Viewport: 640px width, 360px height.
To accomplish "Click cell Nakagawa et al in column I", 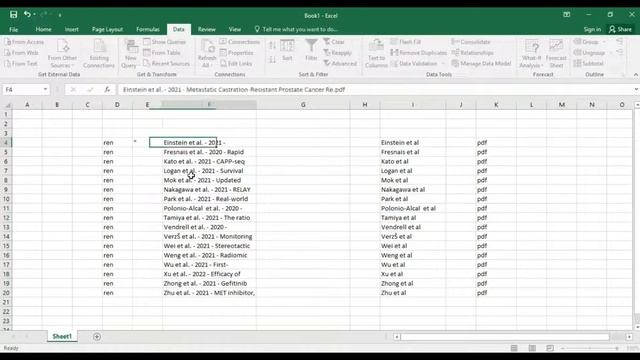I will 413,189.
